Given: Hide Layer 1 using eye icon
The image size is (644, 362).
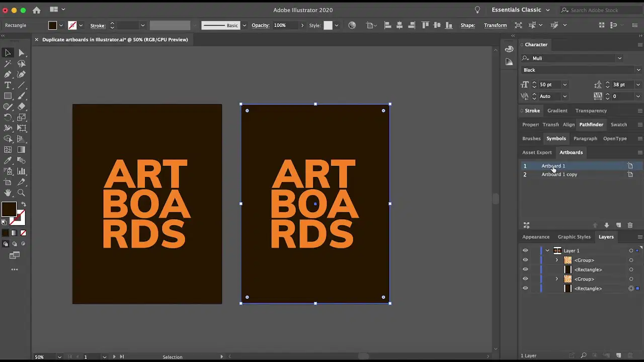Looking at the screenshot, I should coord(525,250).
